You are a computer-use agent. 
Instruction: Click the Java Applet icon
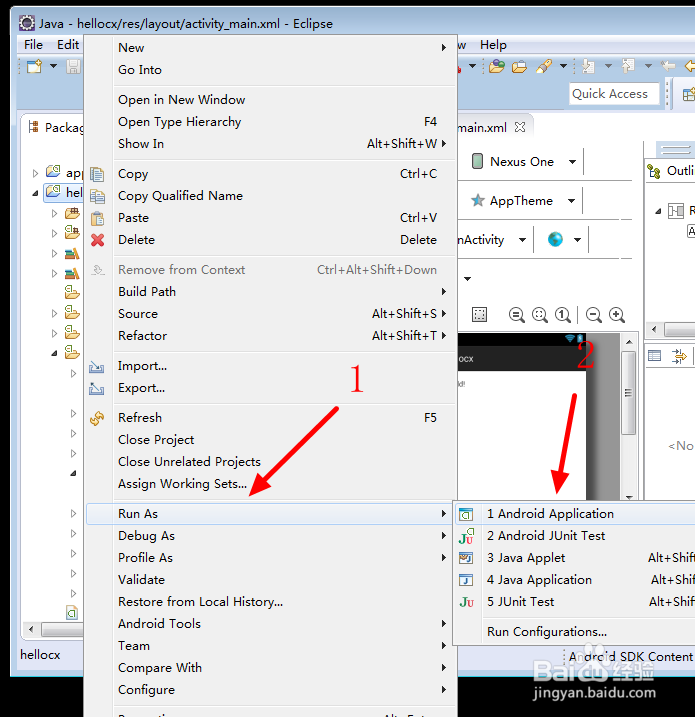[466, 558]
